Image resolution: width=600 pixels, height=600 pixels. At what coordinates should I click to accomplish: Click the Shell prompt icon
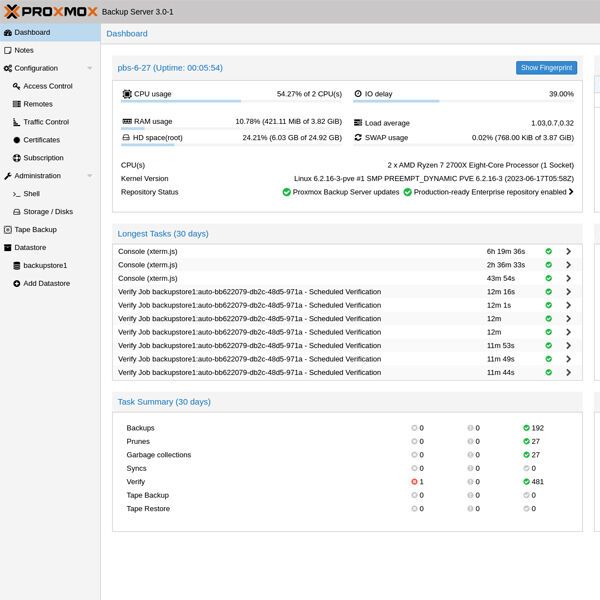(16, 194)
